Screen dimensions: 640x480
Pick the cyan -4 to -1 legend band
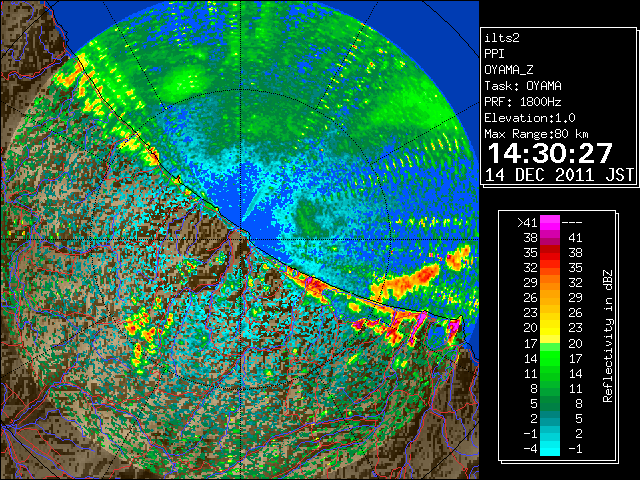click(550, 448)
